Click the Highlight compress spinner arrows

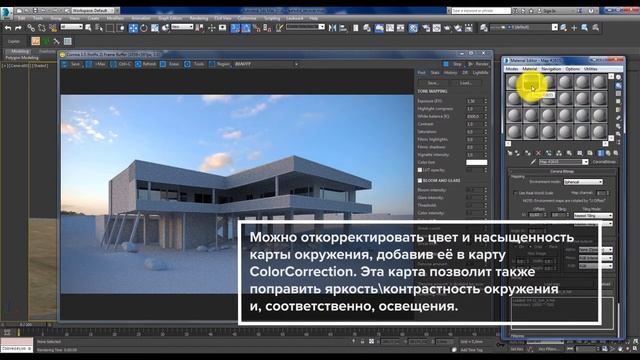[486, 109]
